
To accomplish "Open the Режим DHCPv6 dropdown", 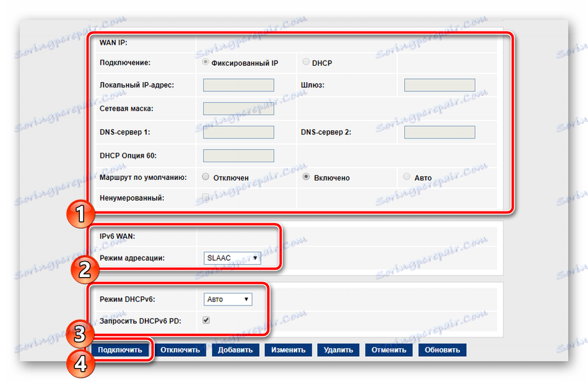I will 228,299.
